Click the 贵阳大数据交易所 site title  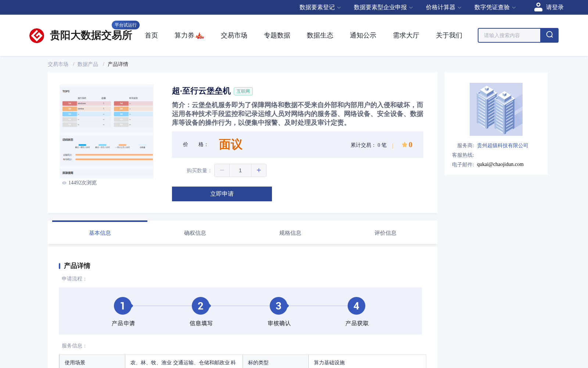pyautogui.click(x=91, y=35)
